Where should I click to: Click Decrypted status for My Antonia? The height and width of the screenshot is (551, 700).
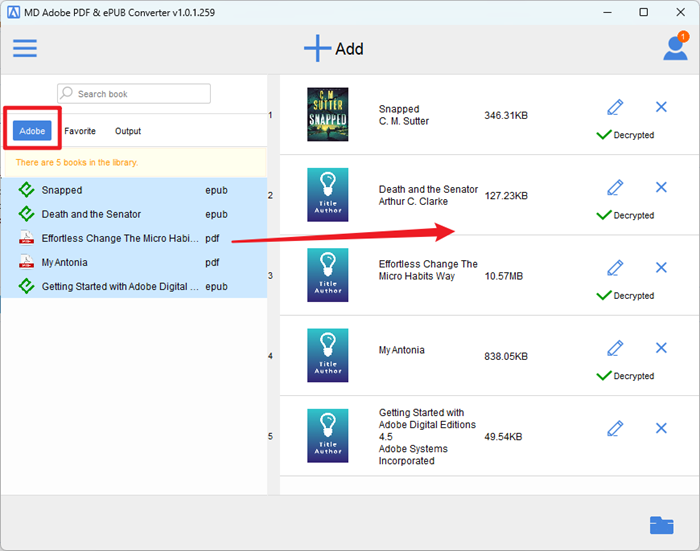pyautogui.click(x=625, y=376)
